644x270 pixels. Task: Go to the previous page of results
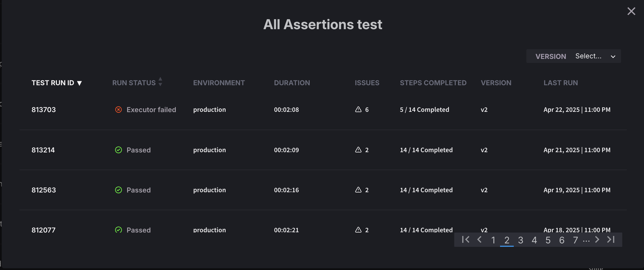point(479,240)
